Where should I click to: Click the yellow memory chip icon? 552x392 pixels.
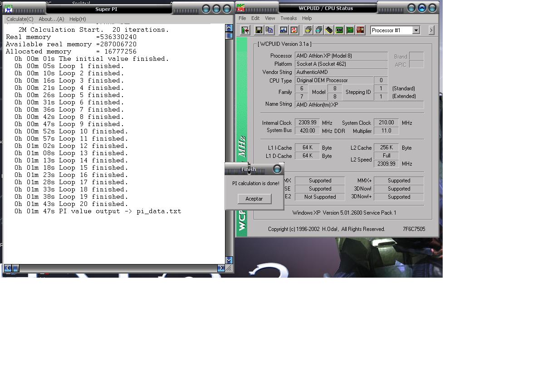click(x=329, y=30)
